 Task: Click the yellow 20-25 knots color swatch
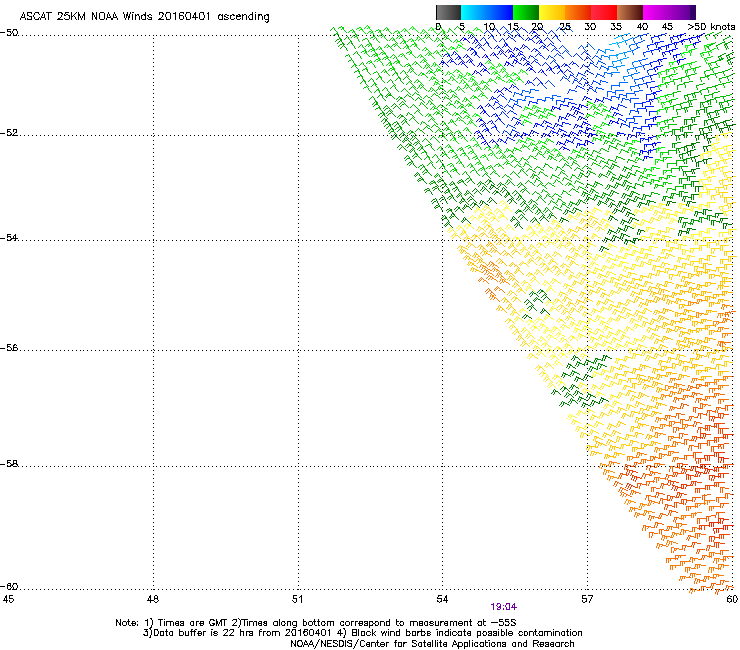point(552,12)
